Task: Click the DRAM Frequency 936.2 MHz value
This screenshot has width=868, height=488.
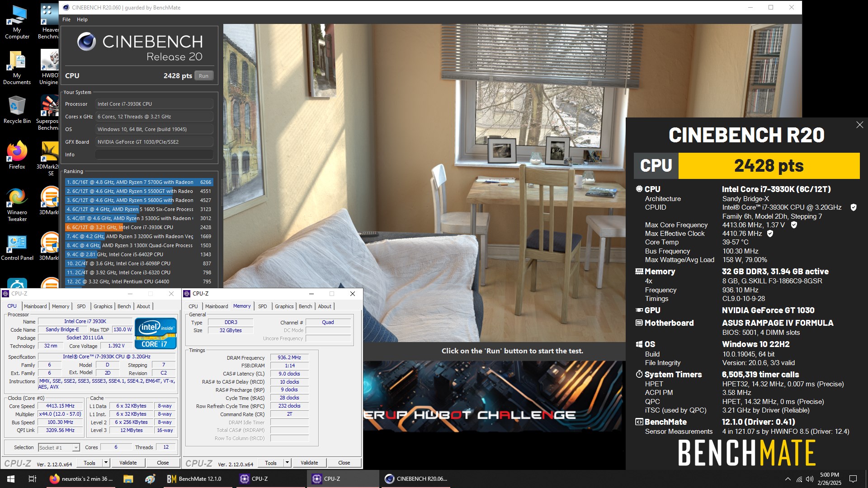Action: pyautogui.click(x=289, y=357)
